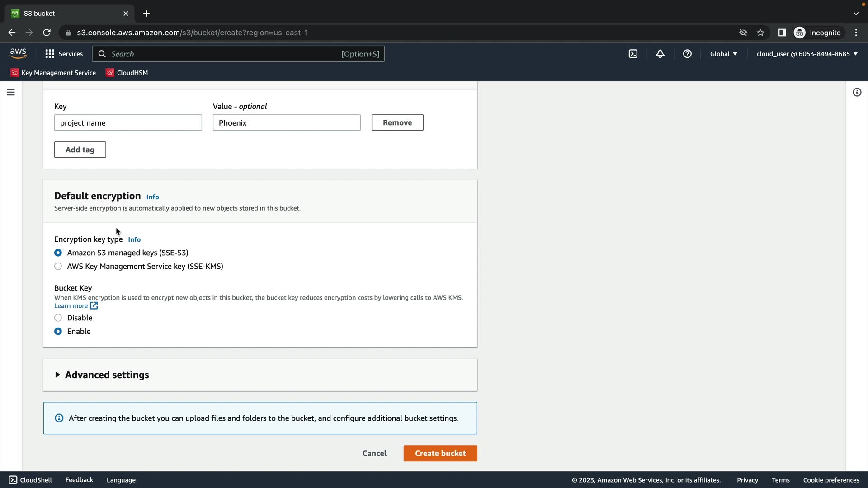Reload the S3 bucket page

47,33
